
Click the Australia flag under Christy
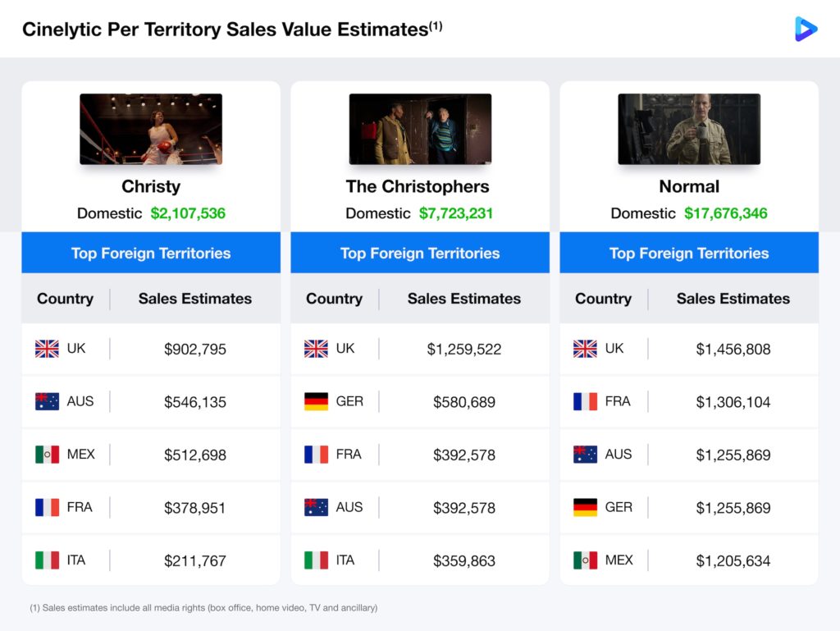click(47, 401)
